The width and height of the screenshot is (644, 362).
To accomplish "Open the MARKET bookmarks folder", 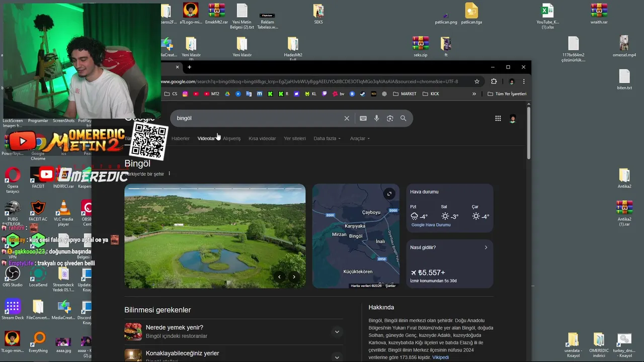I will [x=405, y=94].
